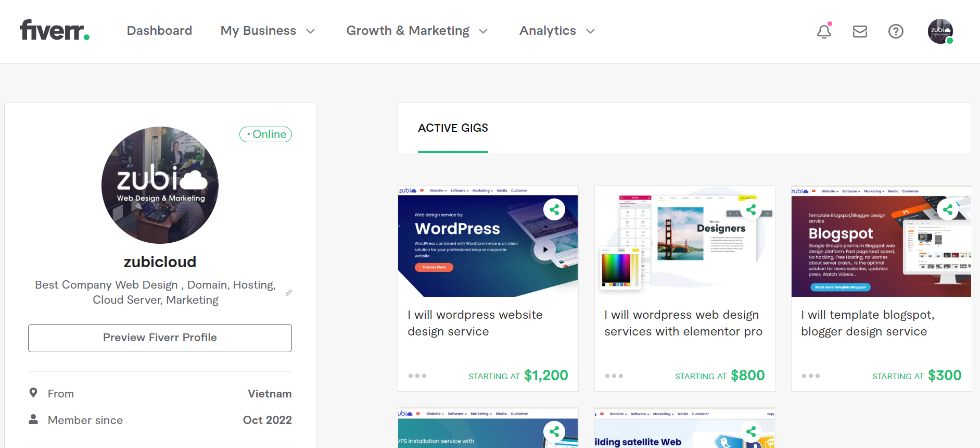Click the Vietnam location value
Screen dimensions: 980x448
(270, 394)
